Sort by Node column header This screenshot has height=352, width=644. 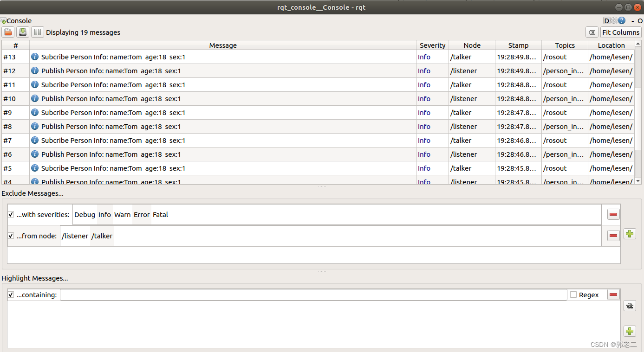coord(472,45)
